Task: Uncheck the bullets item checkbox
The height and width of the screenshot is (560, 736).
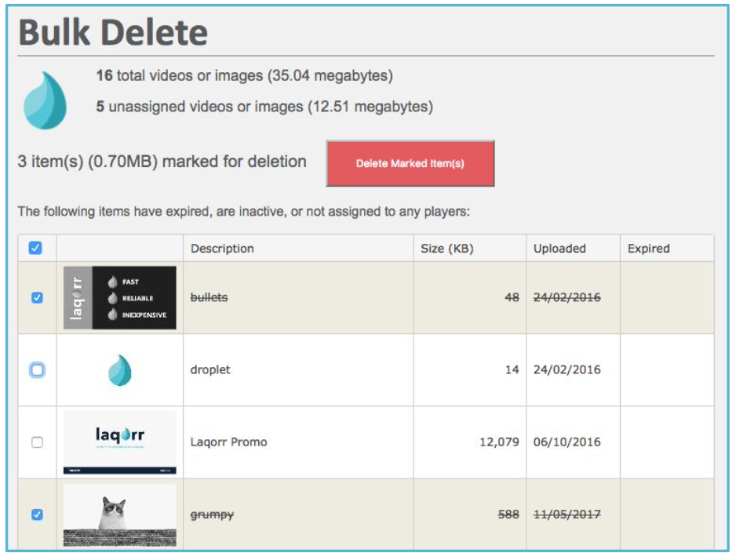Action: 37,298
